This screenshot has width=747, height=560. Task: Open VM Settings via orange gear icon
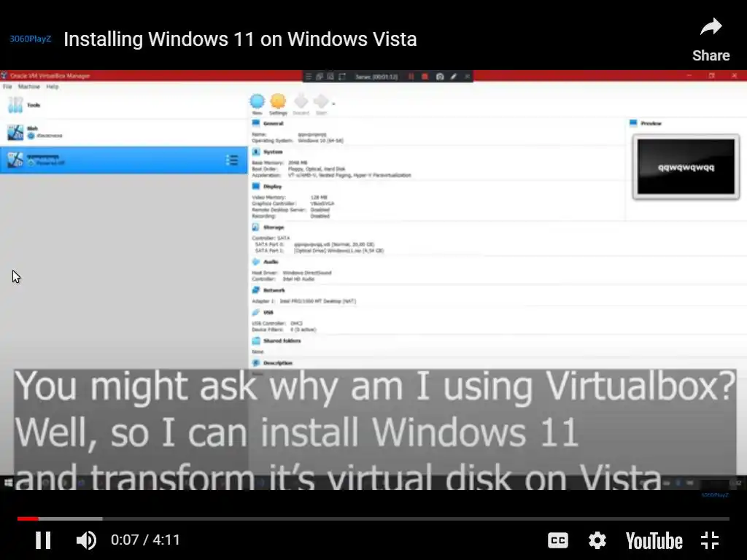(x=278, y=104)
